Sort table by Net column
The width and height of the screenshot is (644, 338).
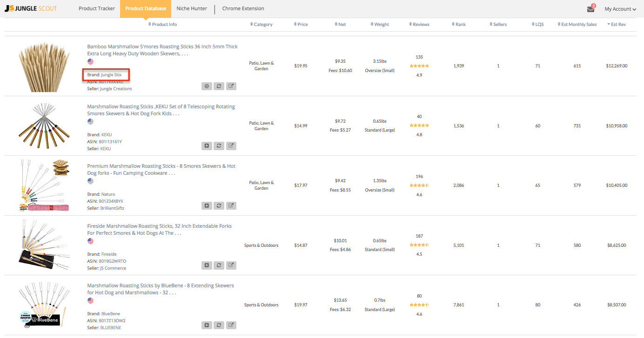tap(340, 24)
